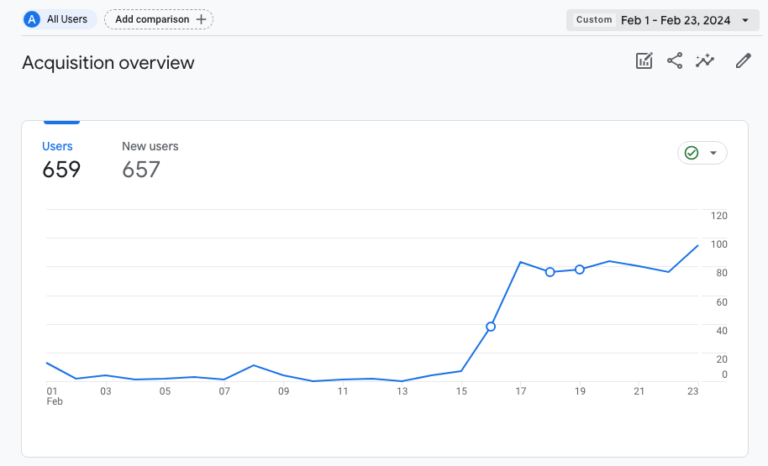Open the Feb 1 - Feb 23, 2024 picker
This screenshot has width=768, height=466.
(675, 21)
